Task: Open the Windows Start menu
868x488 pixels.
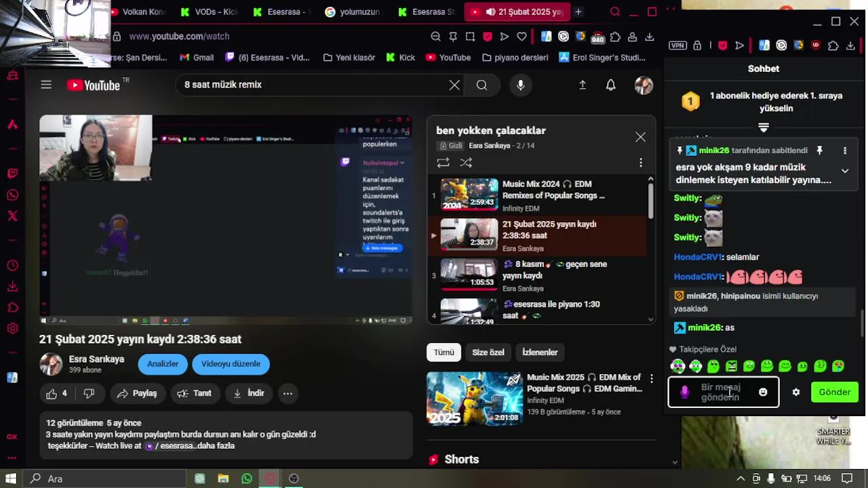Action: tap(11, 479)
